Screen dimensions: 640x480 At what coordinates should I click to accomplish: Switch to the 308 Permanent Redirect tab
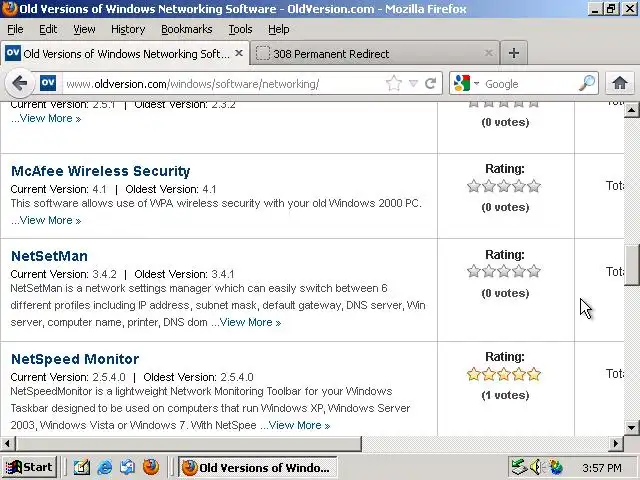(x=374, y=53)
